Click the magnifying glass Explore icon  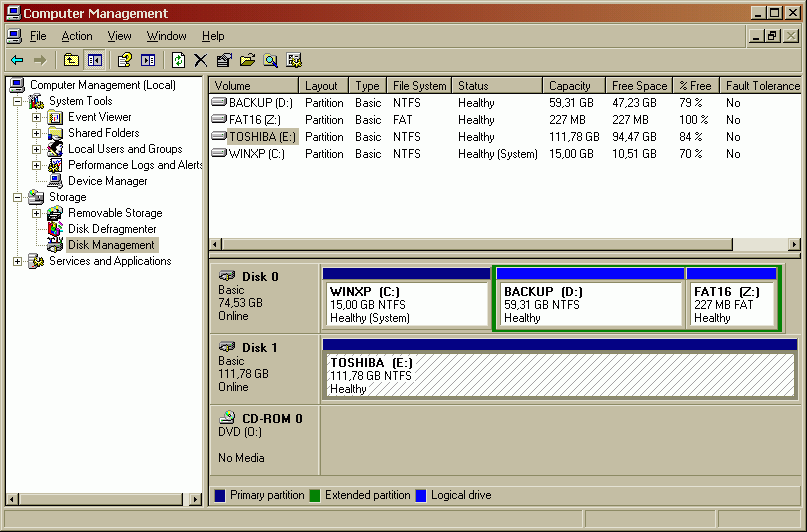270,60
